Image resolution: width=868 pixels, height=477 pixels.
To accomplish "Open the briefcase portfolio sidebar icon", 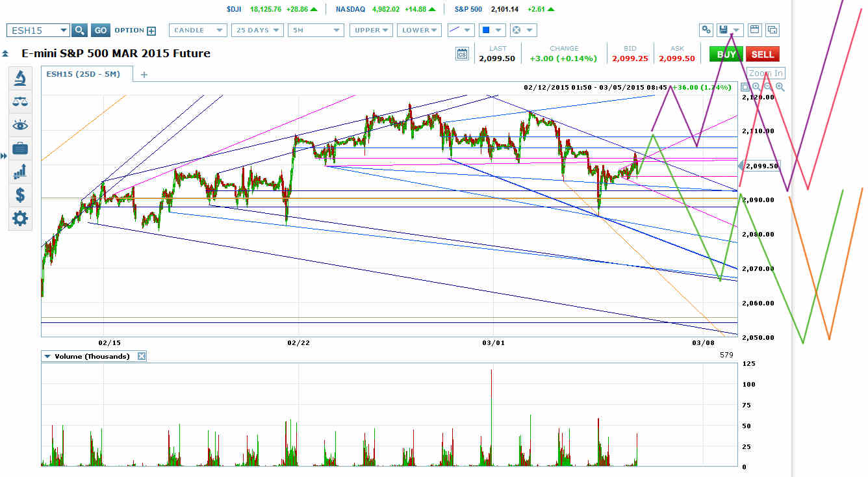I will pos(20,148).
